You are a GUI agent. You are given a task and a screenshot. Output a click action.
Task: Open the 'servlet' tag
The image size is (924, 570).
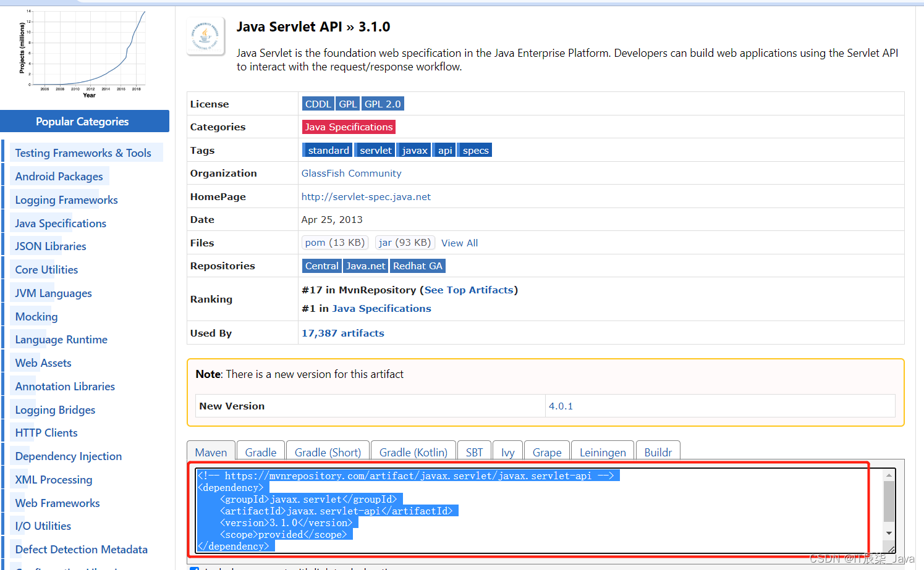click(x=375, y=149)
